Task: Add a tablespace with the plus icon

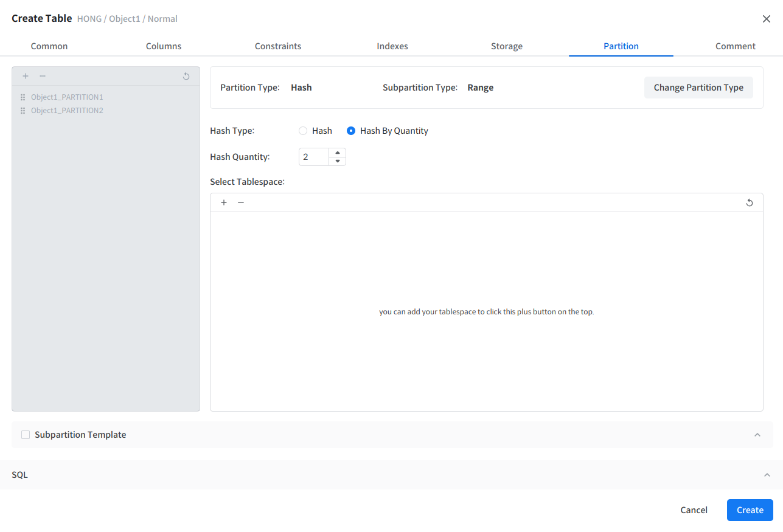Action: coord(224,202)
